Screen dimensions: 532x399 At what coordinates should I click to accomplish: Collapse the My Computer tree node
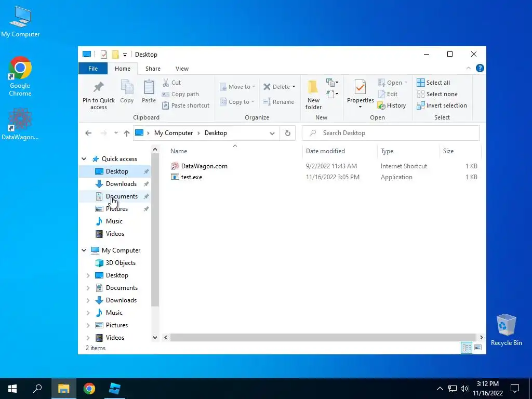click(x=84, y=250)
